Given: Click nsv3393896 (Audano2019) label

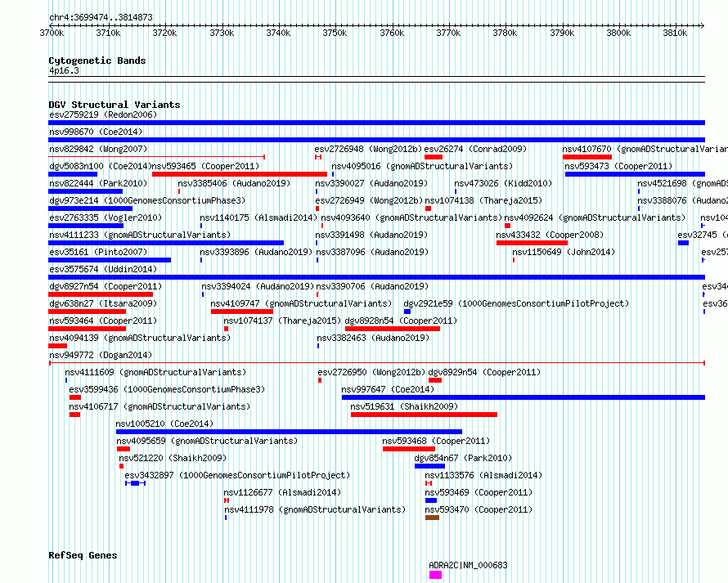Looking at the screenshot, I should (256, 252).
